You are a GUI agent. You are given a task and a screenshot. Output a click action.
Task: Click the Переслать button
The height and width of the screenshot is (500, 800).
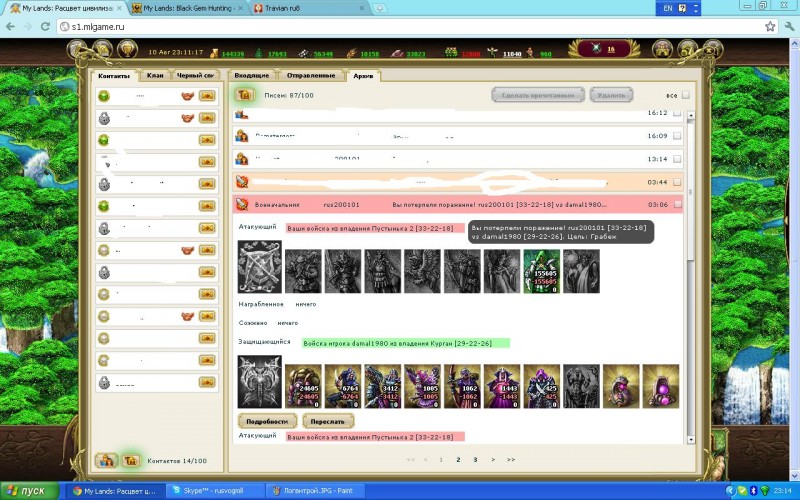tap(328, 421)
